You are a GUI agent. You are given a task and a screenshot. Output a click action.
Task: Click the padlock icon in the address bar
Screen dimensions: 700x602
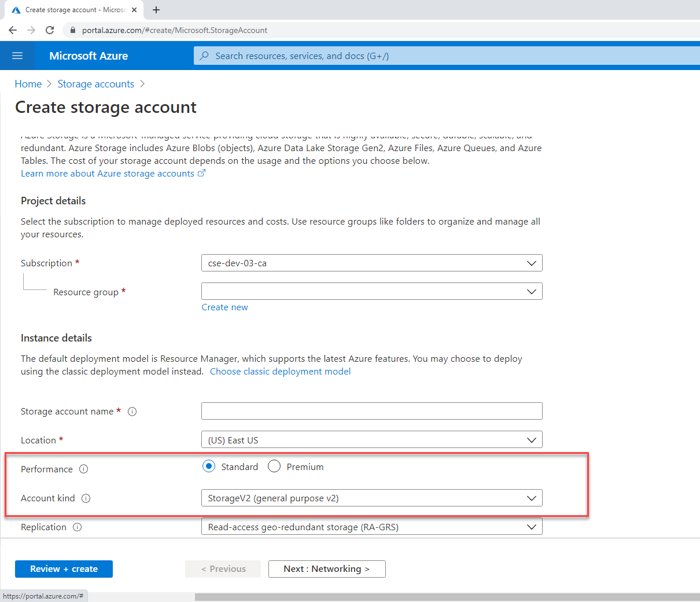coord(72,30)
